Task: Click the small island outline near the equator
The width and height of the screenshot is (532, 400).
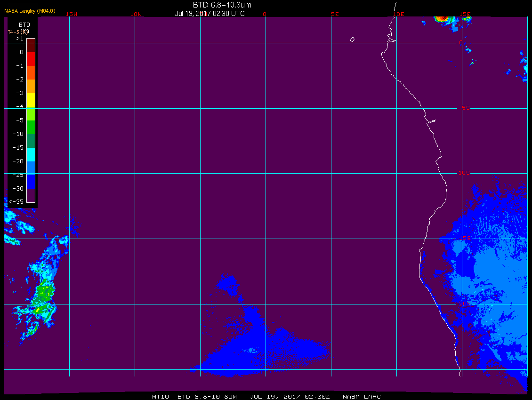Action: click(353, 40)
